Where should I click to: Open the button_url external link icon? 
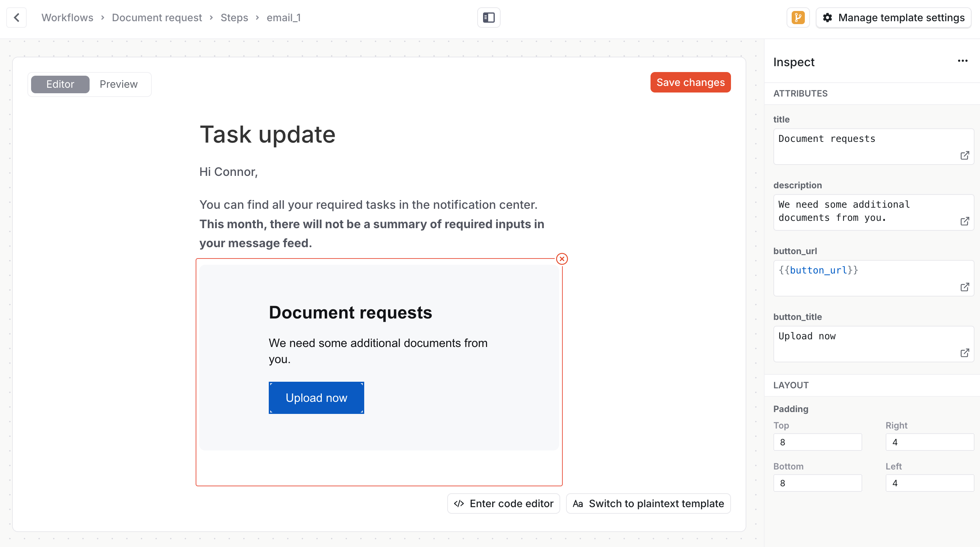965,287
